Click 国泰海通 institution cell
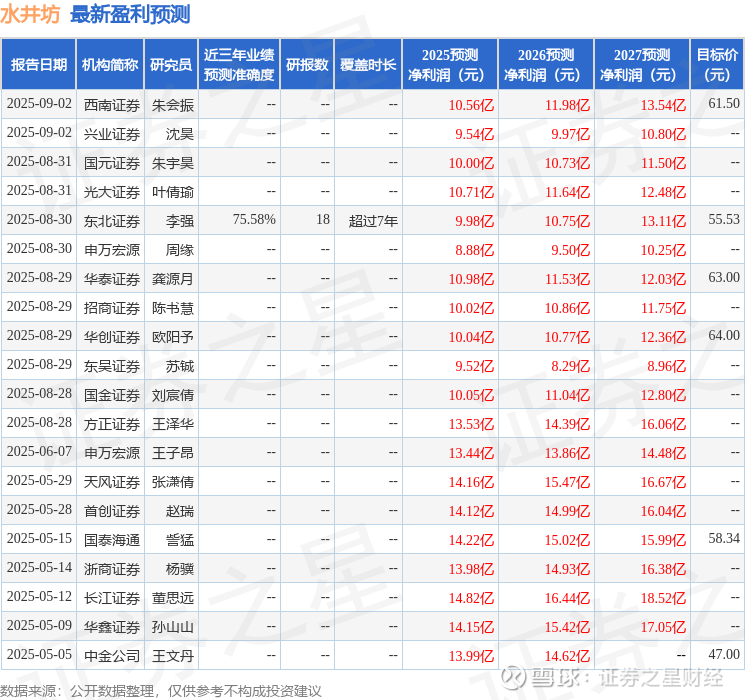This screenshot has height=700, width=745. (112, 540)
